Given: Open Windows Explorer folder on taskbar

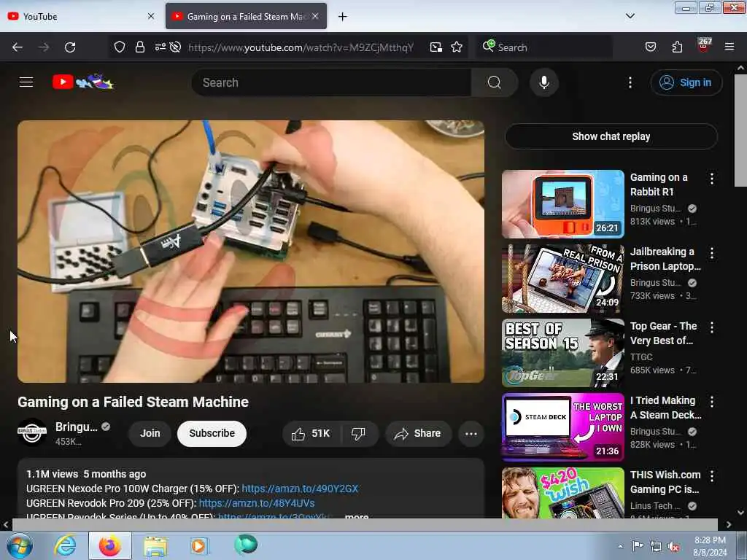Looking at the screenshot, I should [x=155, y=545].
